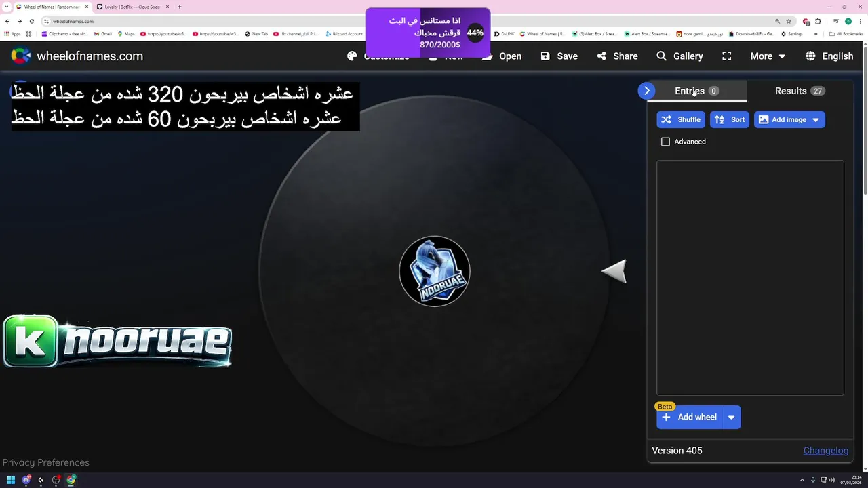Shuffle the entries
868x488 pixels.
(x=681, y=120)
